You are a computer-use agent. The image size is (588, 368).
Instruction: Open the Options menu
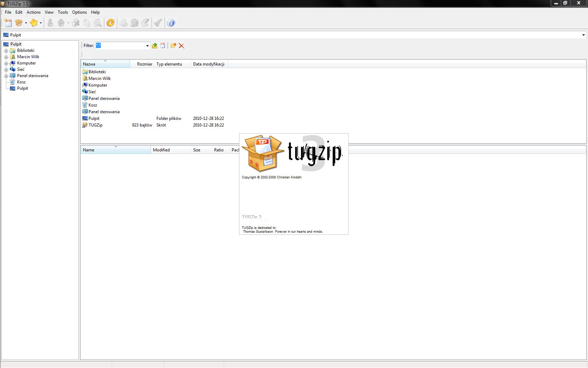(x=79, y=12)
